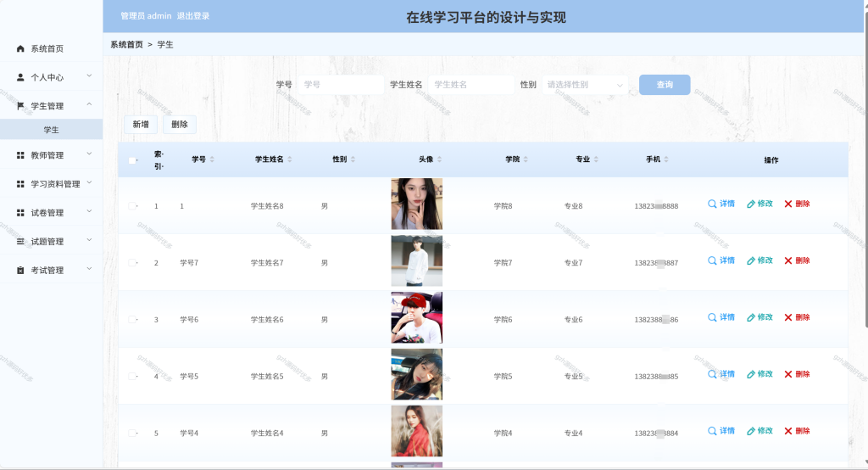Click 修改 edit for 学生姓名4 row
Viewport: 868px width, 470px height.
coord(759,431)
